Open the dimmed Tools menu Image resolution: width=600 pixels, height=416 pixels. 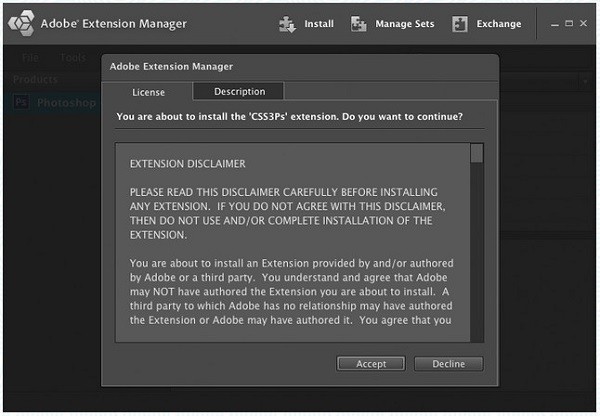73,57
